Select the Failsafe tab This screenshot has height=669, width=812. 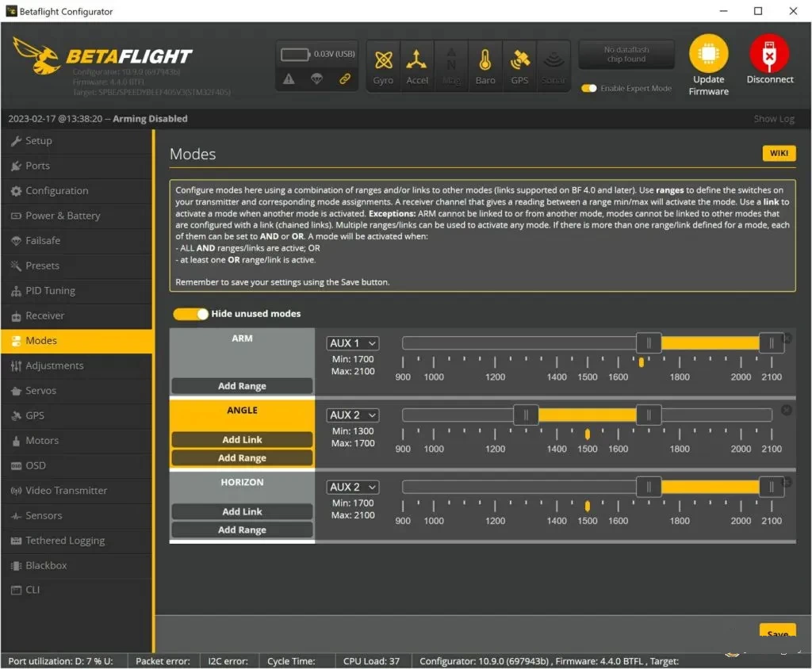coord(77,241)
